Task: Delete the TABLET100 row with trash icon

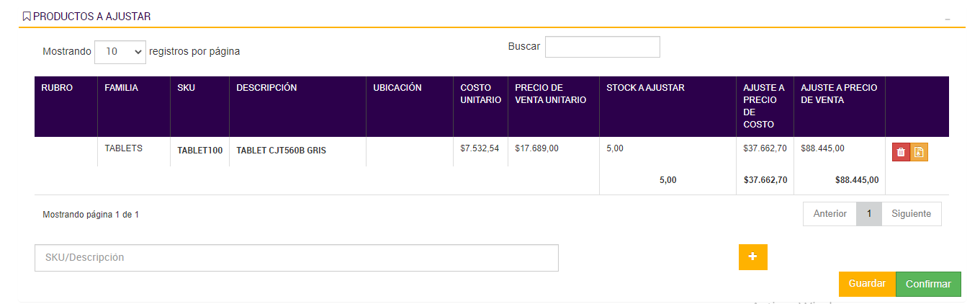Action: [901, 152]
